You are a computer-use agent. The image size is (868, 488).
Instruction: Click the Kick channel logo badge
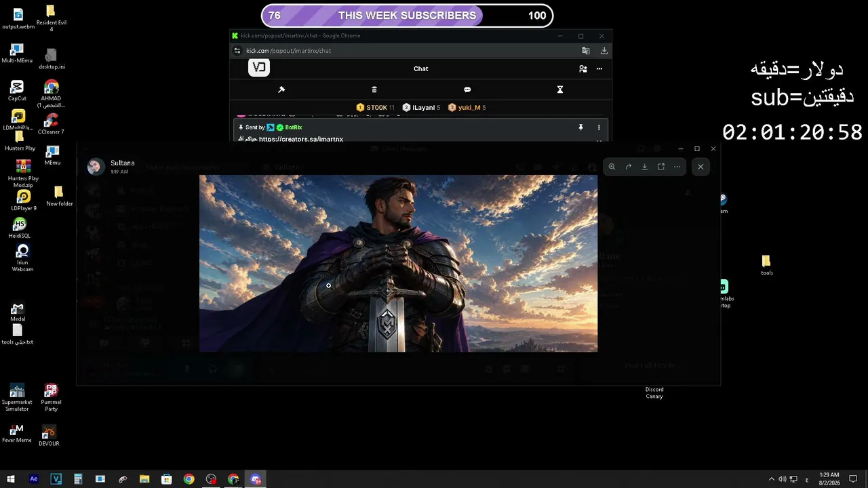pos(259,68)
